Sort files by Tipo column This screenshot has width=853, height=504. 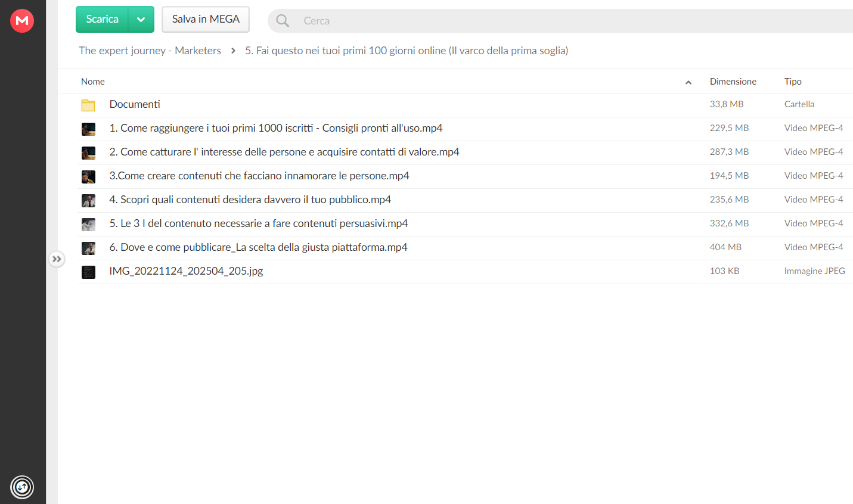(x=793, y=82)
